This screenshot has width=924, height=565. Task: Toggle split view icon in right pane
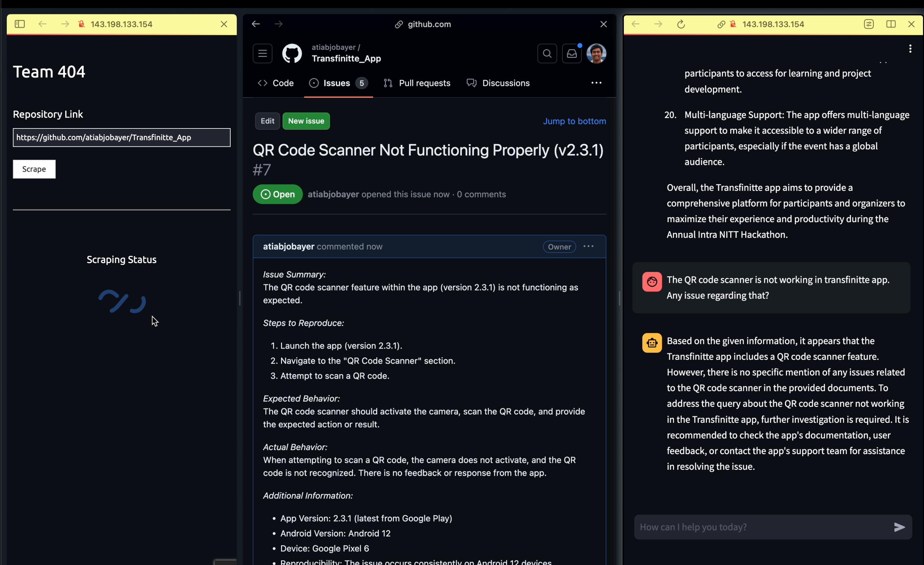coord(891,24)
